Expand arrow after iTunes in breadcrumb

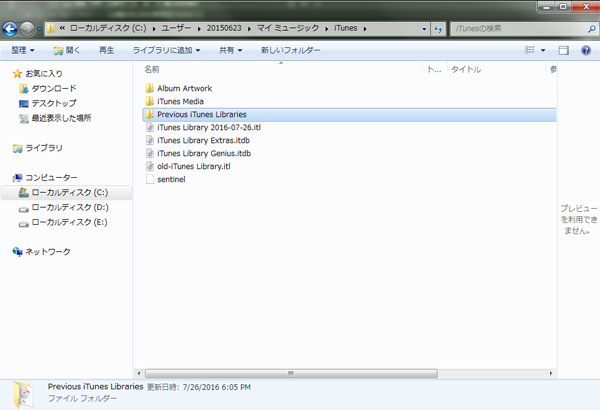[365, 29]
